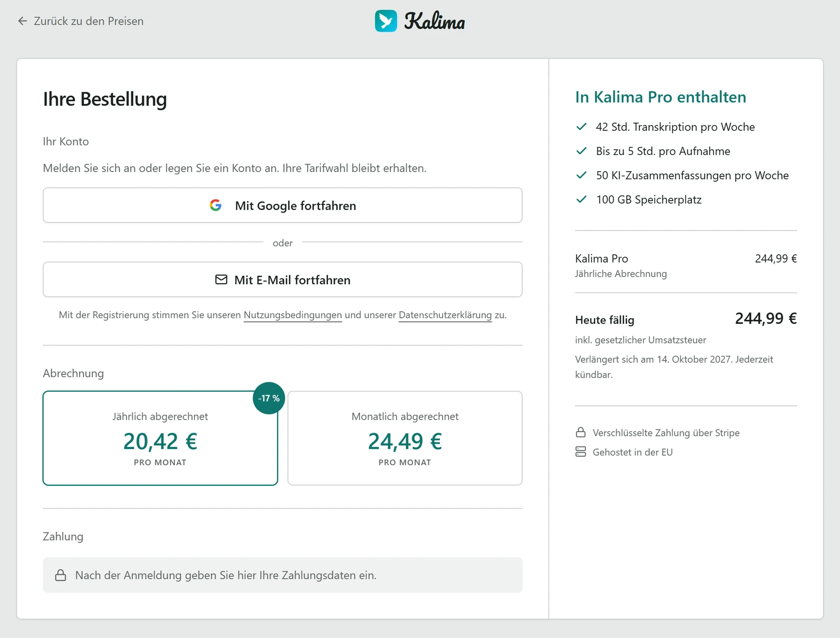Image resolution: width=840 pixels, height=638 pixels.
Task: Click inkl. gesetzlicher Umsatzsteuer note
Action: (640, 340)
